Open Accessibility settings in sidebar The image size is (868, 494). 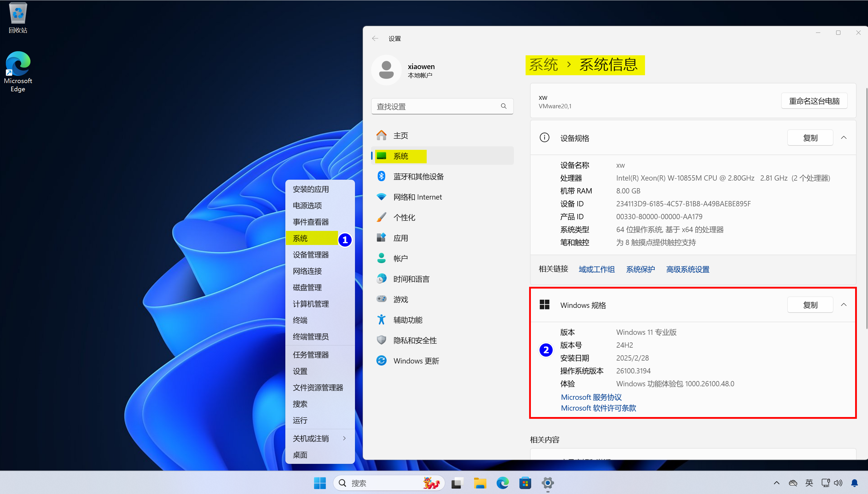coord(407,320)
